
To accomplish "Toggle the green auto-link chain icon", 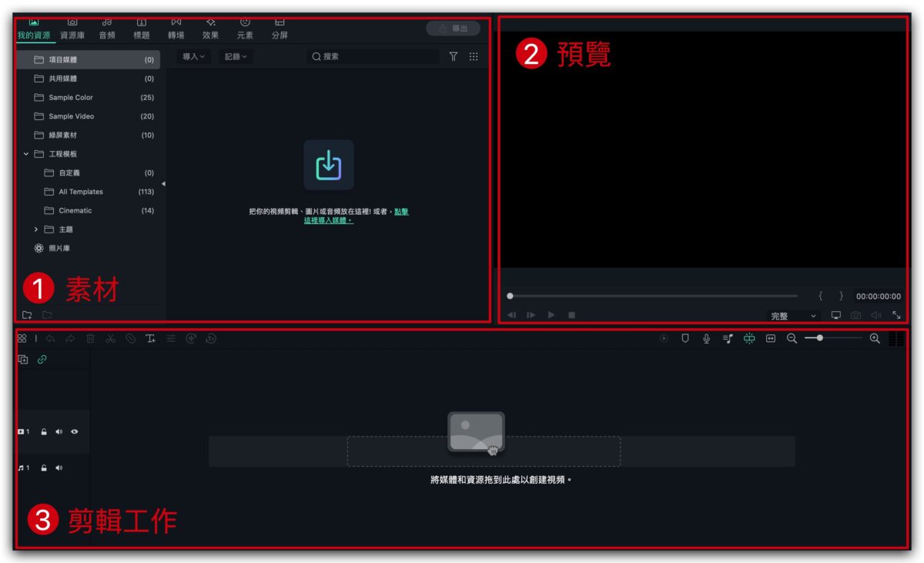I will 42,360.
